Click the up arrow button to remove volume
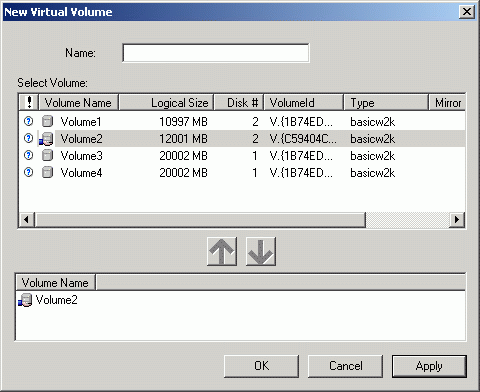 [x=222, y=251]
